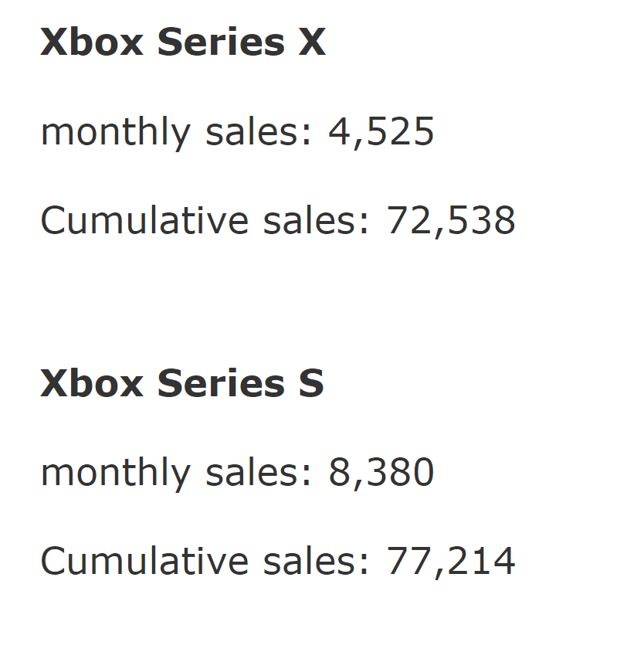The image size is (644, 652).
Task: Click the bold letter X after Series
Action: pyautogui.click(x=312, y=42)
